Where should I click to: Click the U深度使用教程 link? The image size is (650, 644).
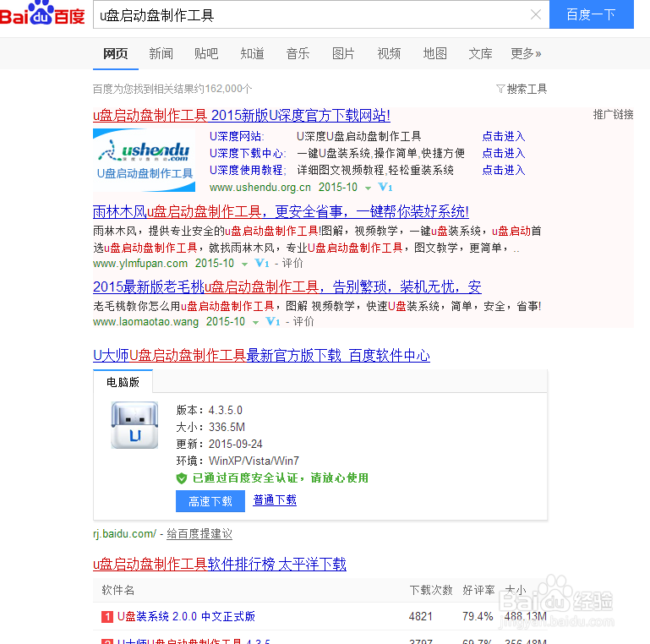pos(248,171)
